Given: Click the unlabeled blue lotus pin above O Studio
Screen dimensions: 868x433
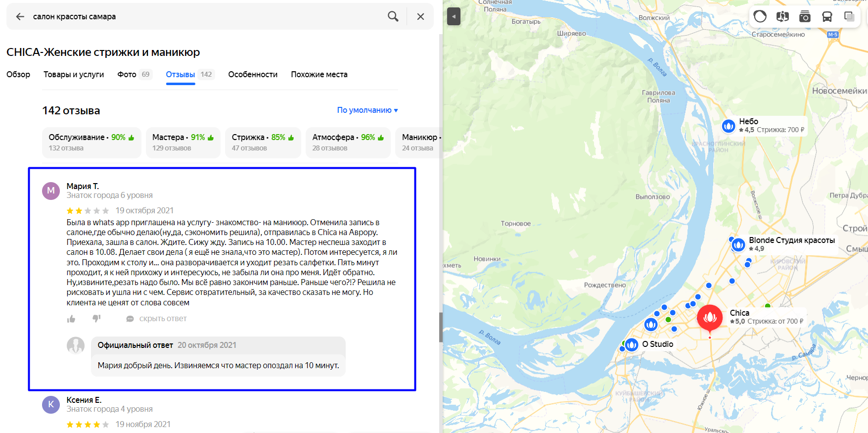Looking at the screenshot, I should click(651, 324).
